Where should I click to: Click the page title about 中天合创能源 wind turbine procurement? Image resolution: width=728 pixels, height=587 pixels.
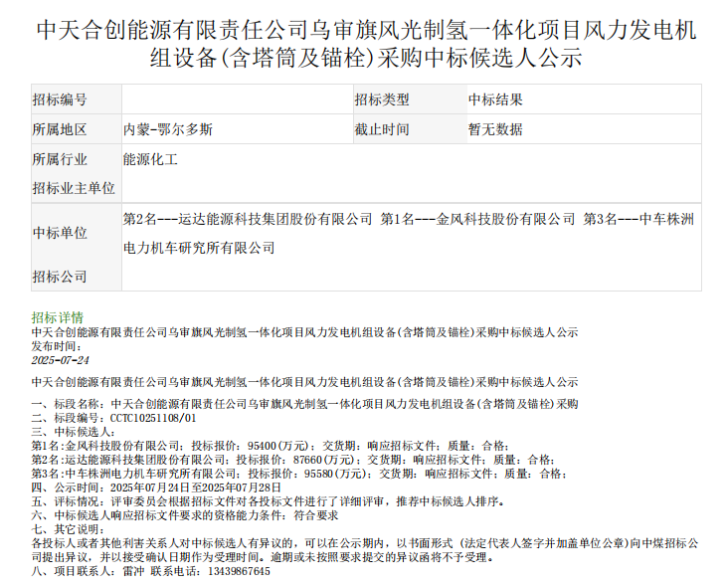pyautogui.click(x=366, y=44)
